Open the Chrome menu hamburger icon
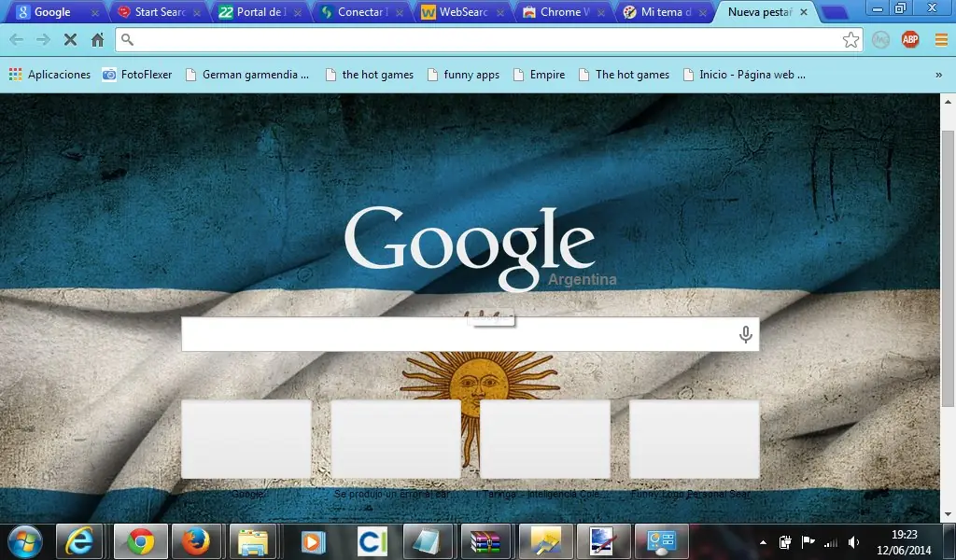Viewport: 956px width, 560px height. pos(941,40)
